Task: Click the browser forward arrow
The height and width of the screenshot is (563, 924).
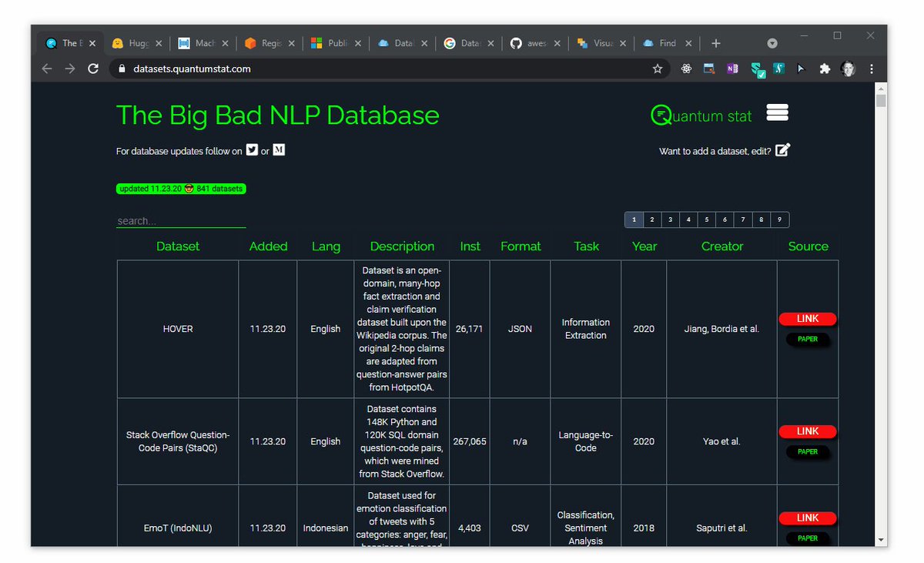Action: tap(70, 69)
